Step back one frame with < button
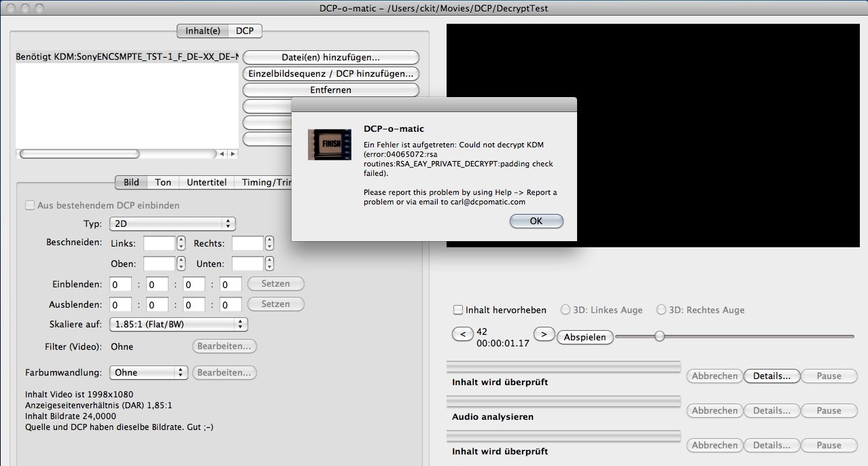 coord(463,334)
